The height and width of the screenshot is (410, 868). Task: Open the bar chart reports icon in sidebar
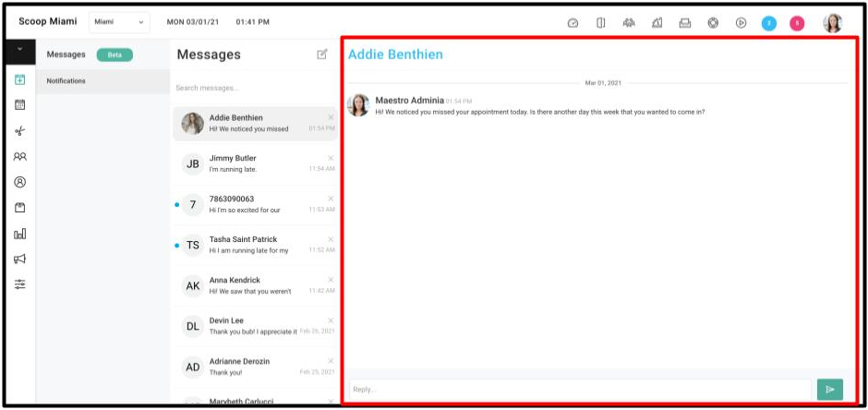pyautogui.click(x=20, y=234)
